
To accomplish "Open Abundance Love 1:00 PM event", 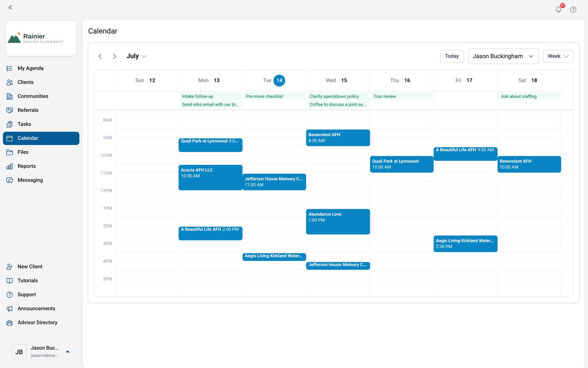I will click(338, 222).
